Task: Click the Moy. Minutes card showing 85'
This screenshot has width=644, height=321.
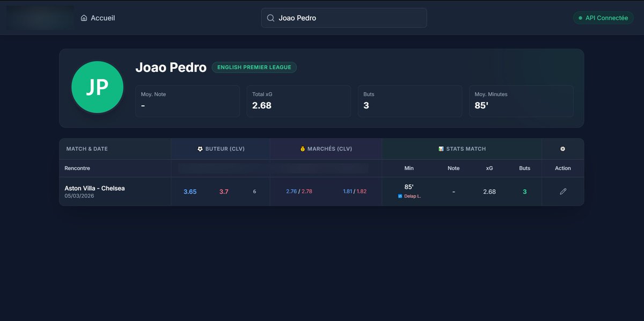Action: click(521, 101)
